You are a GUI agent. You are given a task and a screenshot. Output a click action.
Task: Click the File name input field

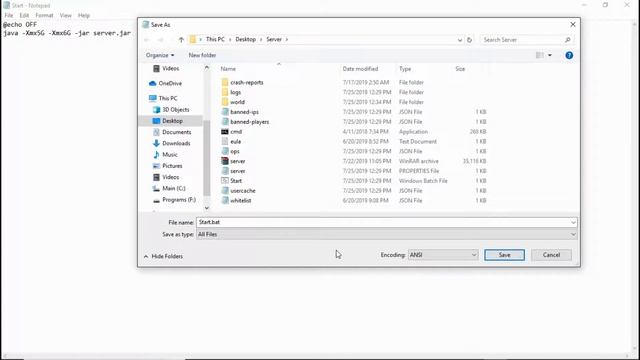(x=383, y=222)
